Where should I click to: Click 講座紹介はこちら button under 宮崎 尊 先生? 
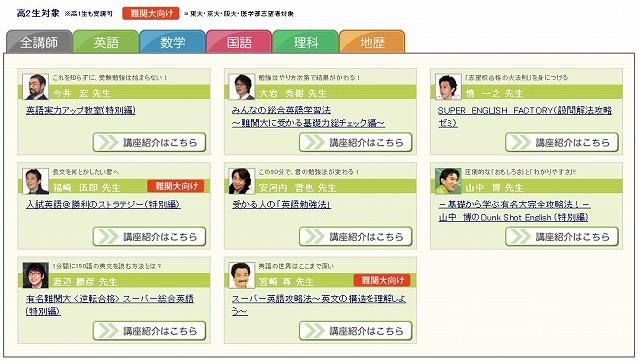coord(356,331)
